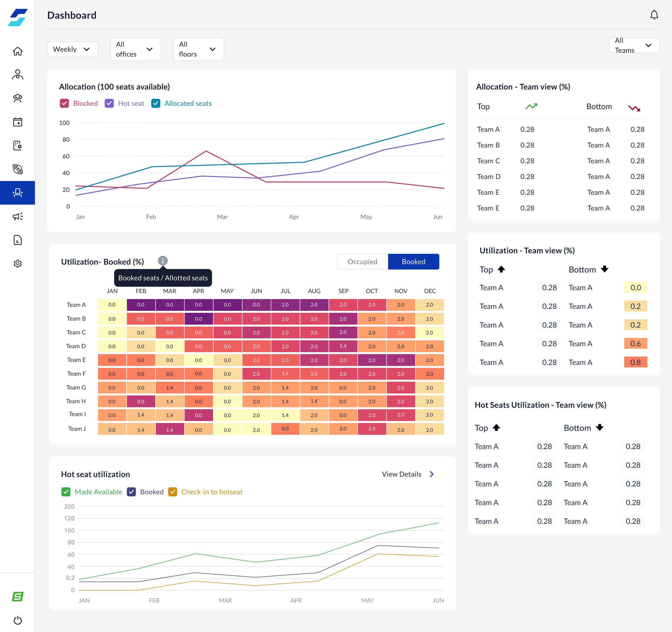This screenshot has height=632, width=672.
Task: Toggle Check-in to hotseat checkbox
Action: click(173, 492)
